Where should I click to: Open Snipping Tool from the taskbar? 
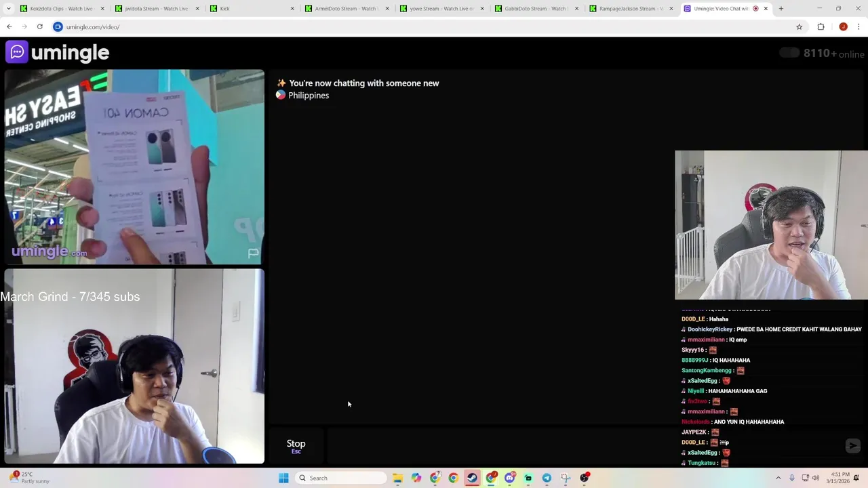(x=565, y=478)
